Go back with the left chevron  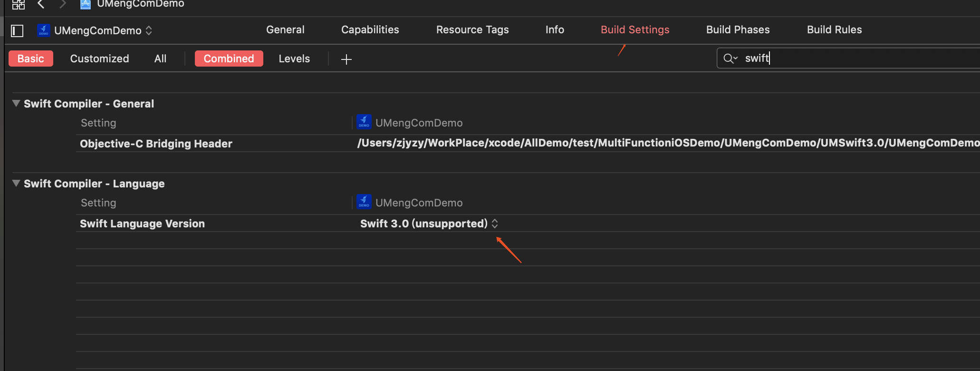point(41,4)
